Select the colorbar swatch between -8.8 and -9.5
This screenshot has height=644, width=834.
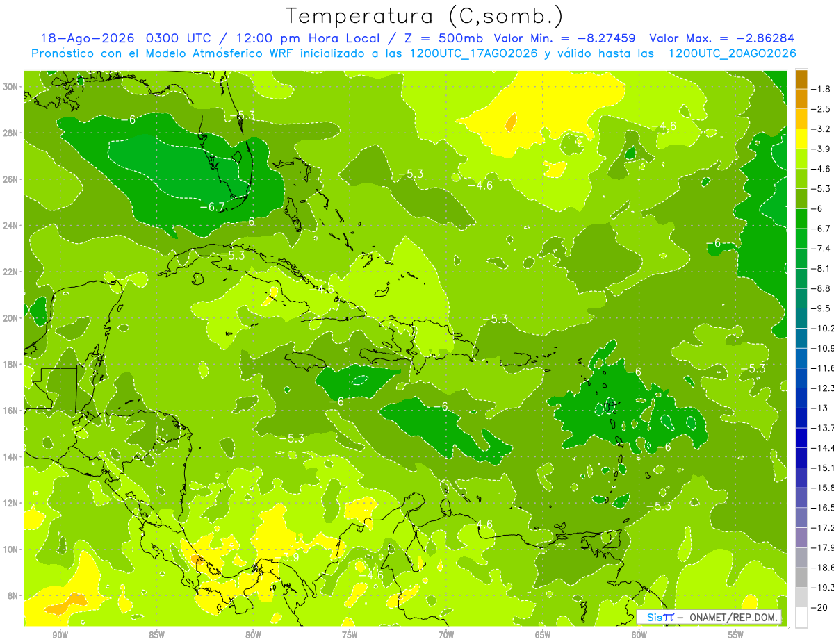pos(801,298)
